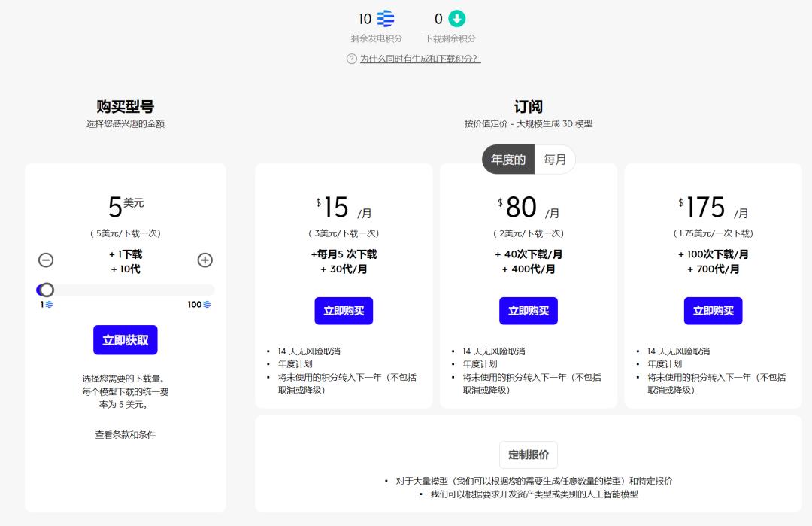Click the "10" remaining generation credits count
Screen dimensions: 812x526
tap(364, 19)
